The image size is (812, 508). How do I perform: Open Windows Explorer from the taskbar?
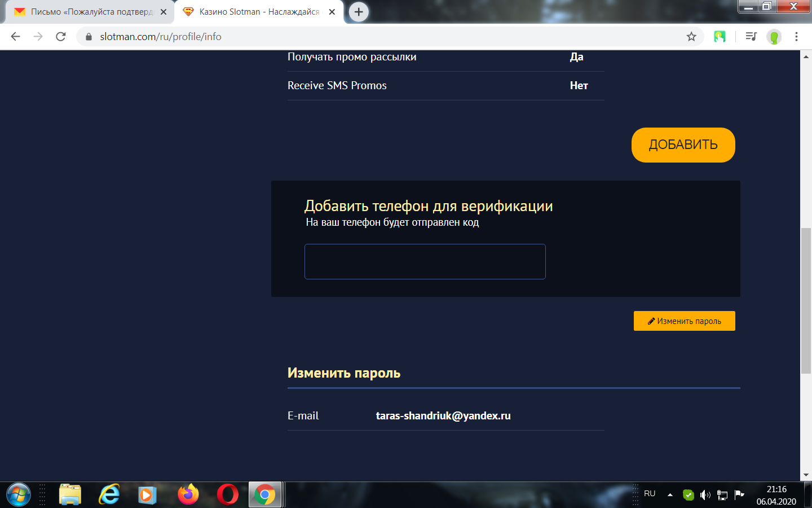tap(70, 495)
